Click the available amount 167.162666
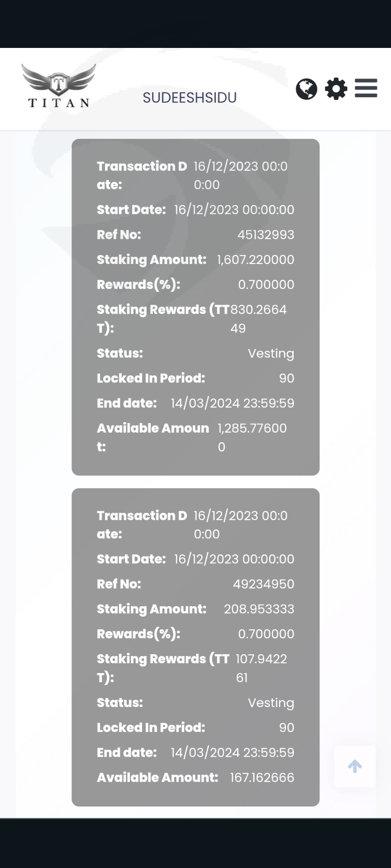Screen dimensions: 391x868 262,778
